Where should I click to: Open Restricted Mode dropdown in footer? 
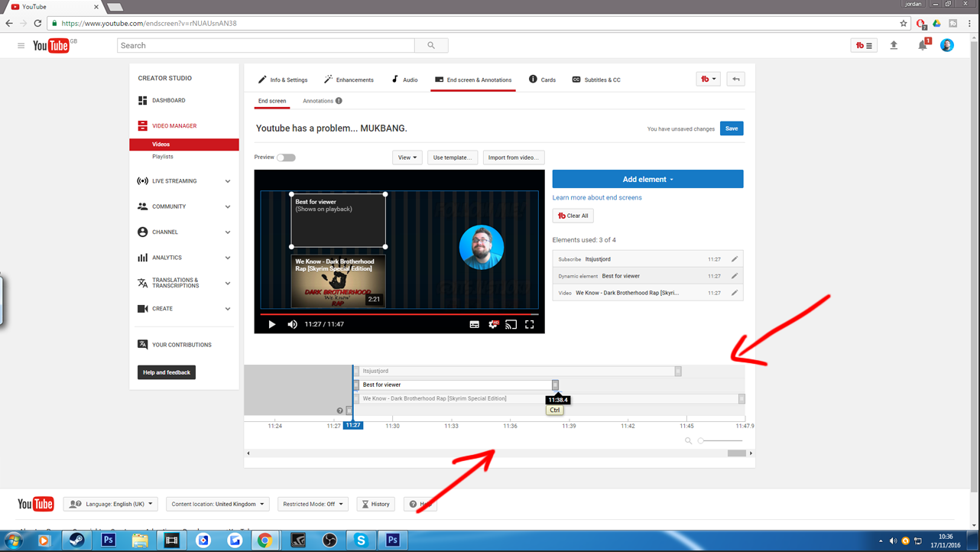[x=312, y=504]
